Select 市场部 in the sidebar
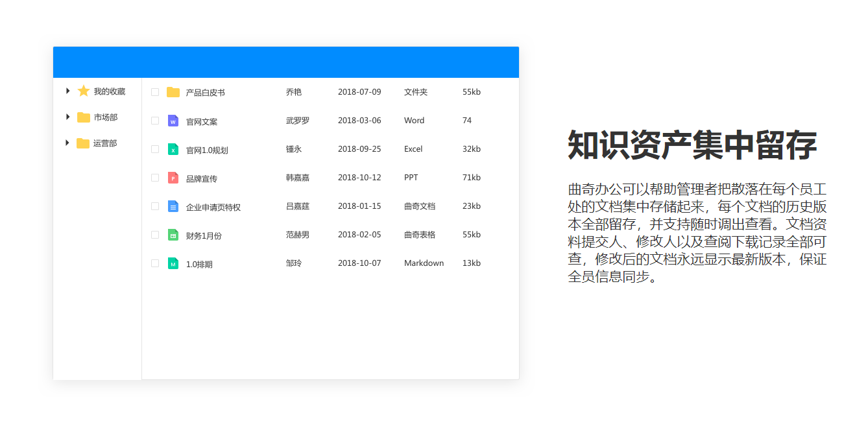The height and width of the screenshot is (439, 868). [x=106, y=117]
